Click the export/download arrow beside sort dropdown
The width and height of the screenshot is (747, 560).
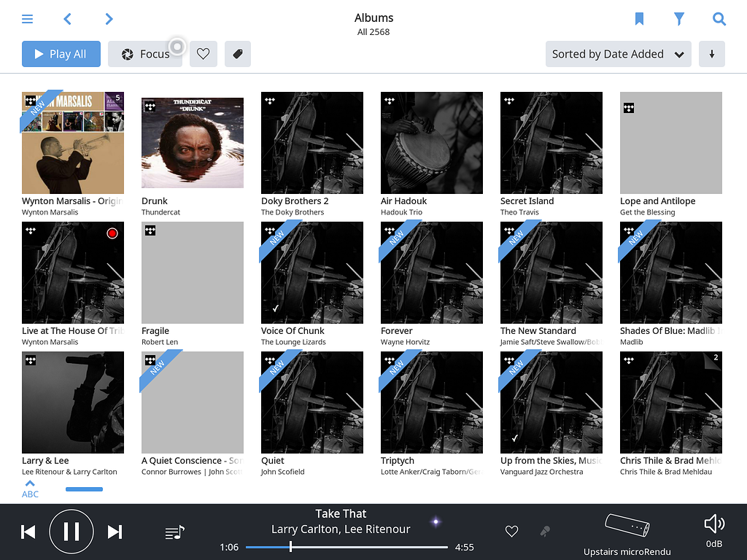[x=712, y=54]
